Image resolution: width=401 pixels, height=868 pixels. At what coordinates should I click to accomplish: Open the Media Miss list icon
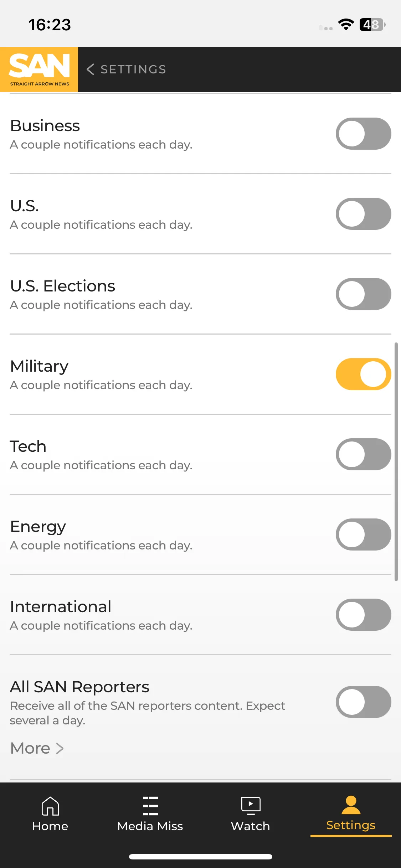click(x=150, y=806)
